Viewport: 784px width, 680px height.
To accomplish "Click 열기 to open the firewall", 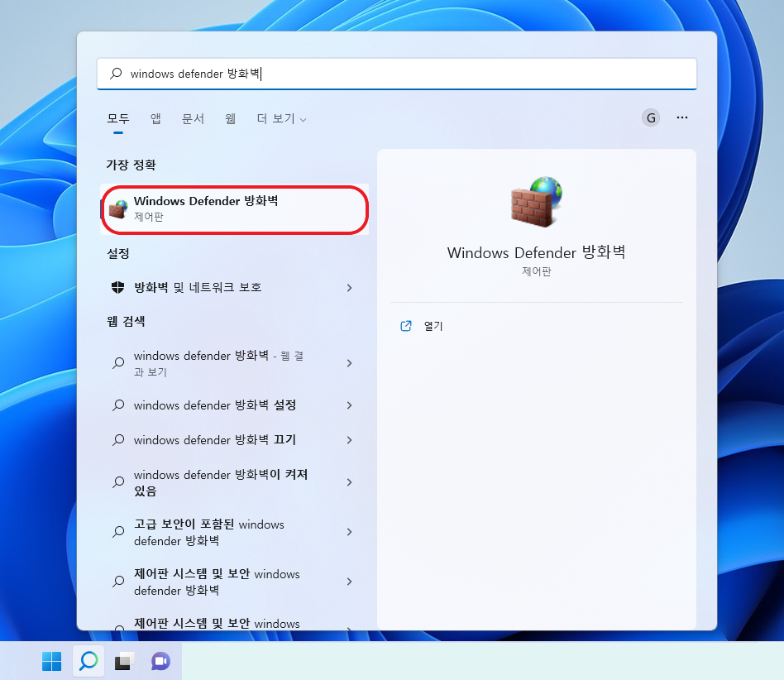I will (x=433, y=326).
